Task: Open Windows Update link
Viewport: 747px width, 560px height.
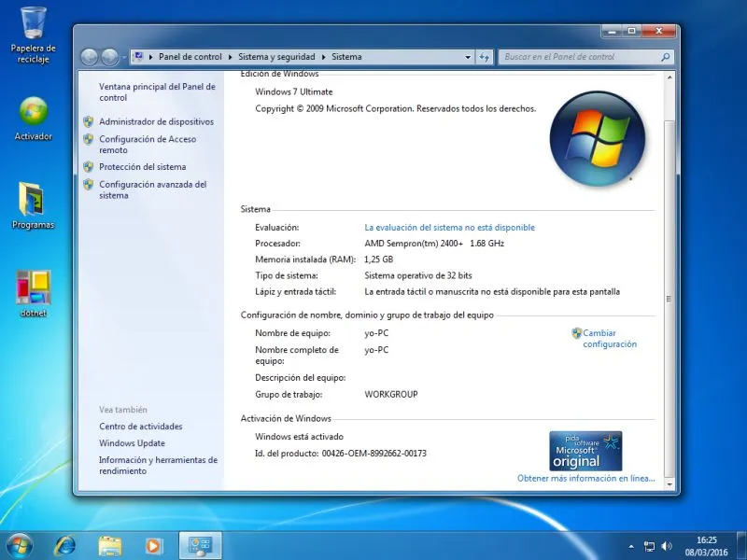Action: [x=132, y=442]
